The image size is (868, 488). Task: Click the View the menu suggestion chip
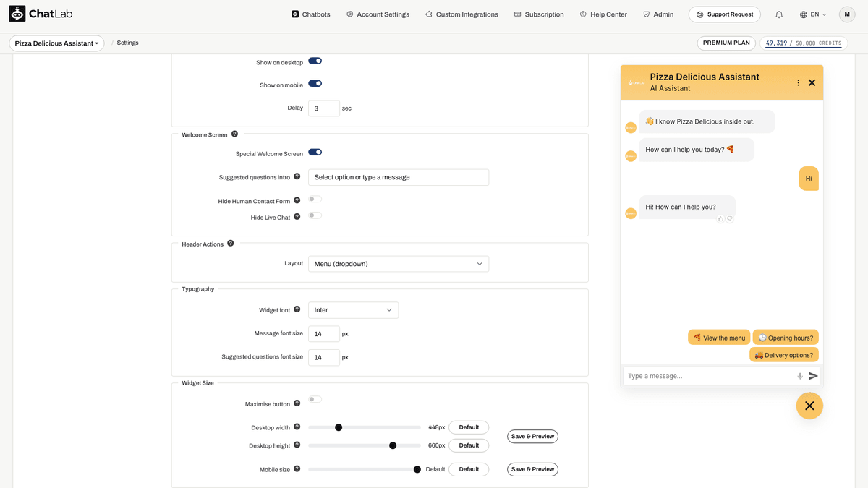click(719, 338)
